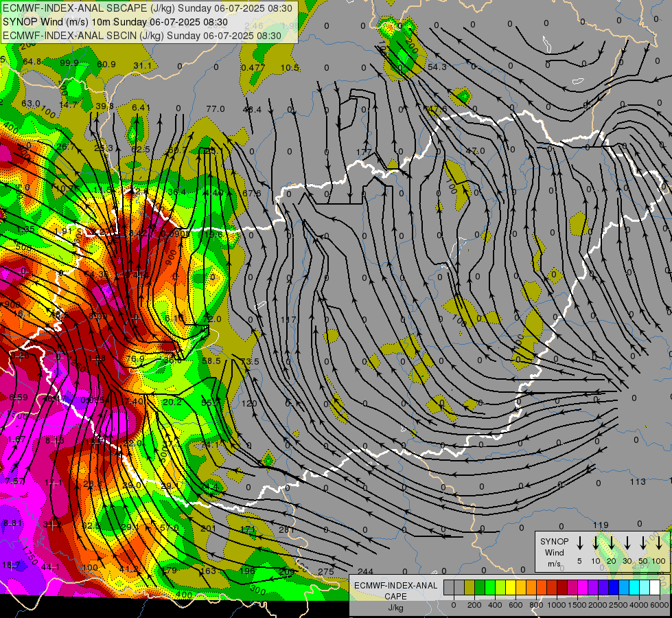Click the map value '201'
Screen dimensions: 672x618
coord(208,528)
